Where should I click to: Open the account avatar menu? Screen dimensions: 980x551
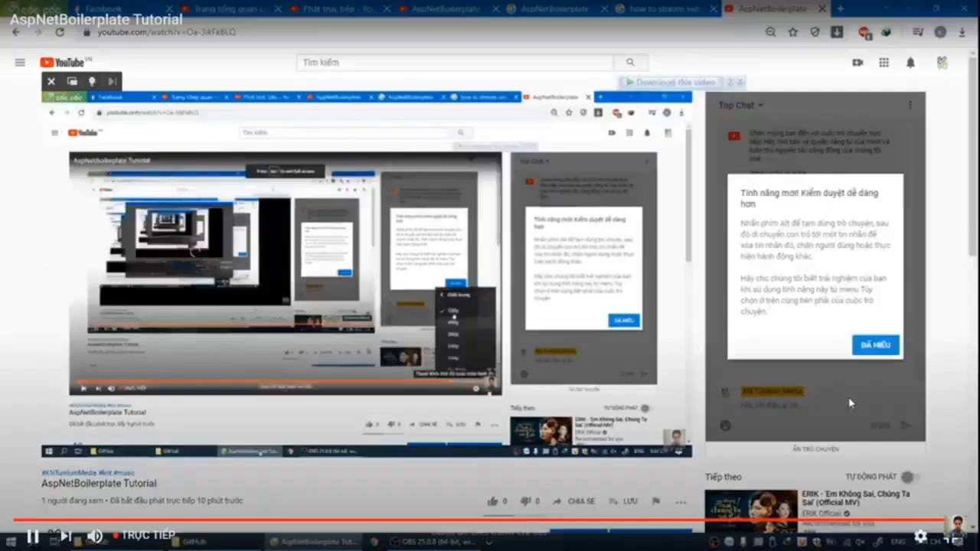click(942, 63)
